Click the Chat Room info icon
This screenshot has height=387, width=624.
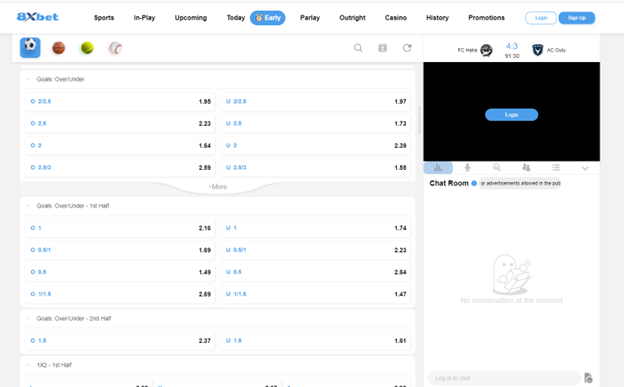click(474, 184)
